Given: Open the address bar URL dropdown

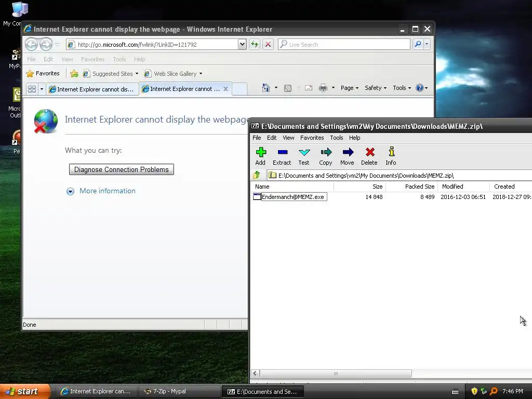Looking at the screenshot, I should pyautogui.click(x=242, y=44).
